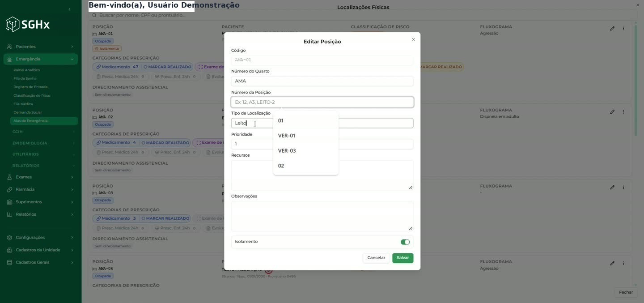The width and height of the screenshot is (644, 303).
Task: Collapse the sidebar with the chevron
Action: (69, 9)
